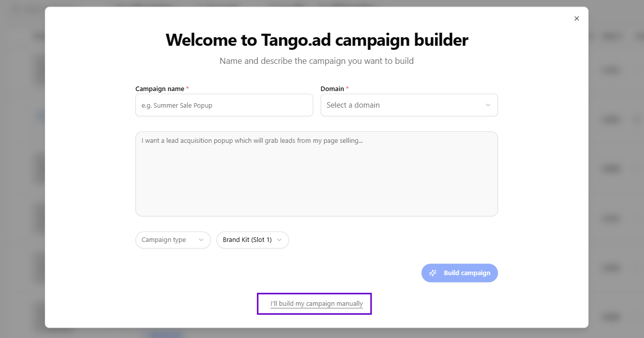Click the Name and describe the campaign subtitle

point(317,61)
